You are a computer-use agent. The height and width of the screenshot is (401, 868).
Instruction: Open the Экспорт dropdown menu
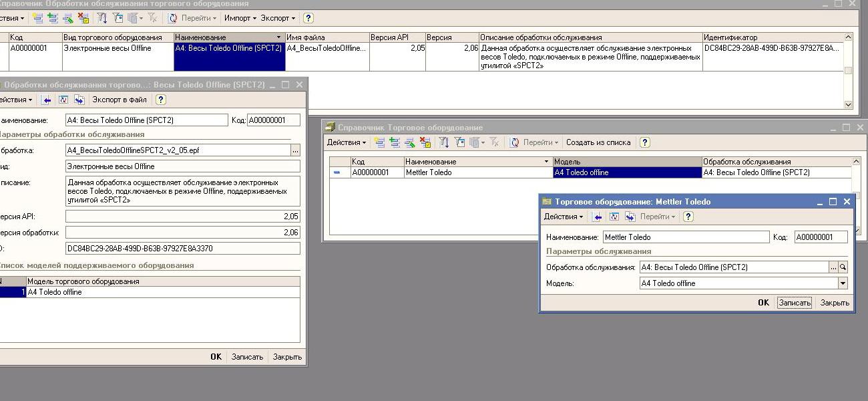pyautogui.click(x=278, y=18)
